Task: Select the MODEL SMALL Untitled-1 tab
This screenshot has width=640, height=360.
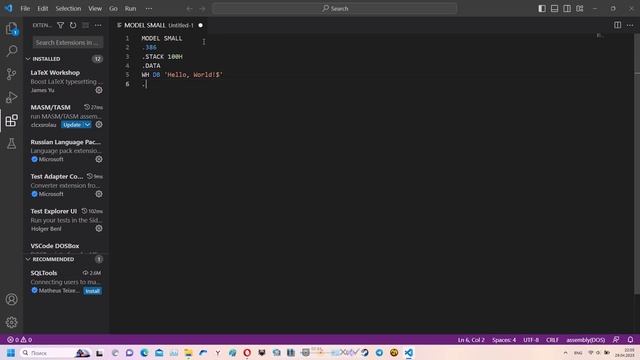Action: tap(159, 25)
